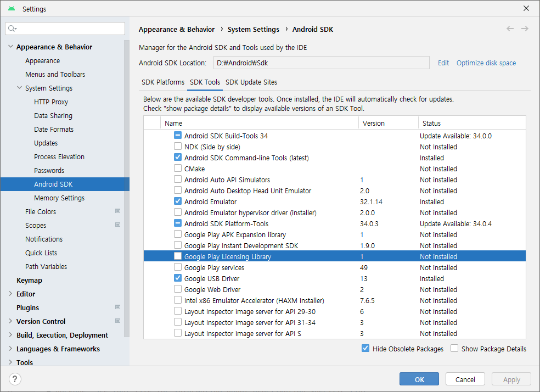Open the Updates settings page

pos(46,143)
